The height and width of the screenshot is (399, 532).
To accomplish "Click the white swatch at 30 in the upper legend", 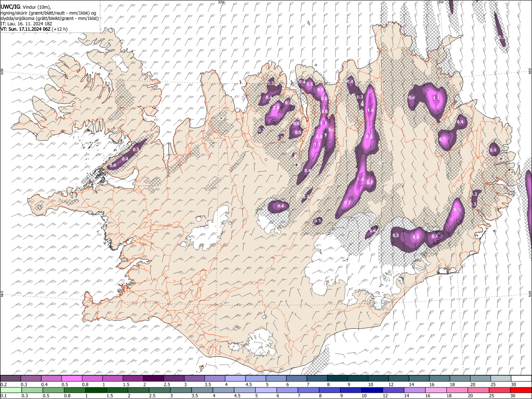I will point(520,379).
